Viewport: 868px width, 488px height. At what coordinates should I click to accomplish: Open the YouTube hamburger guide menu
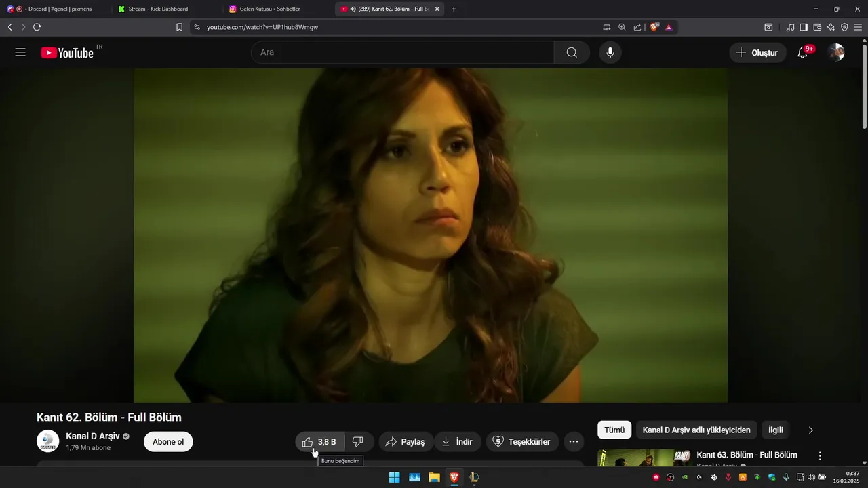[20, 52]
